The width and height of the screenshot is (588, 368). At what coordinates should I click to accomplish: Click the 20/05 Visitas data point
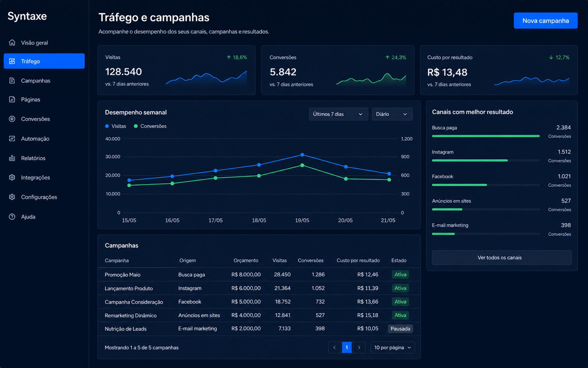[x=346, y=167]
